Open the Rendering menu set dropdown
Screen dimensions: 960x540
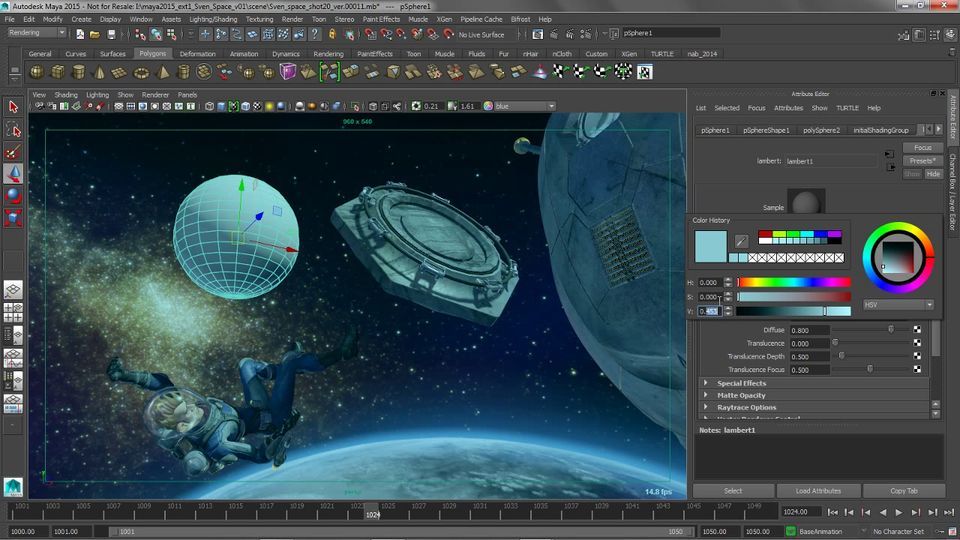[36, 32]
